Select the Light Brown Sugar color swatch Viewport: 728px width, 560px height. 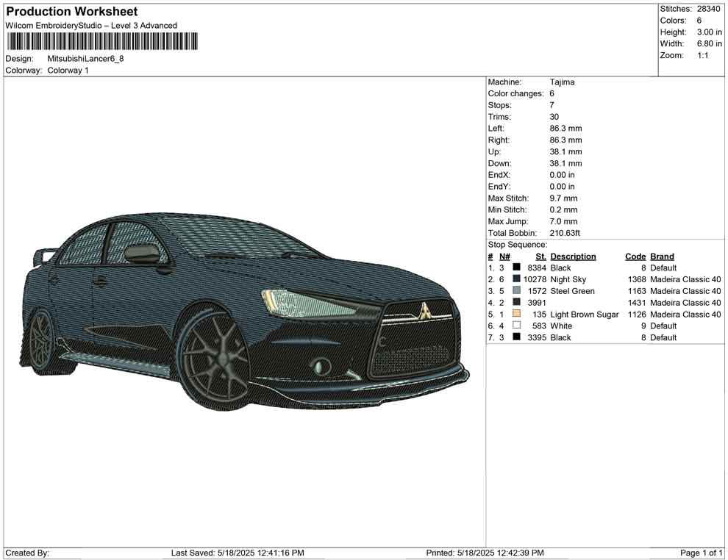pos(516,315)
